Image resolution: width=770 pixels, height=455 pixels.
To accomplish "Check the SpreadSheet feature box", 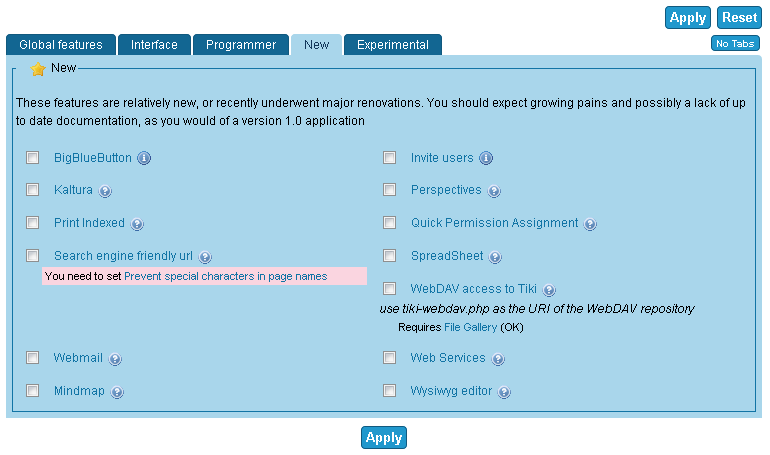I will pos(389,255).
